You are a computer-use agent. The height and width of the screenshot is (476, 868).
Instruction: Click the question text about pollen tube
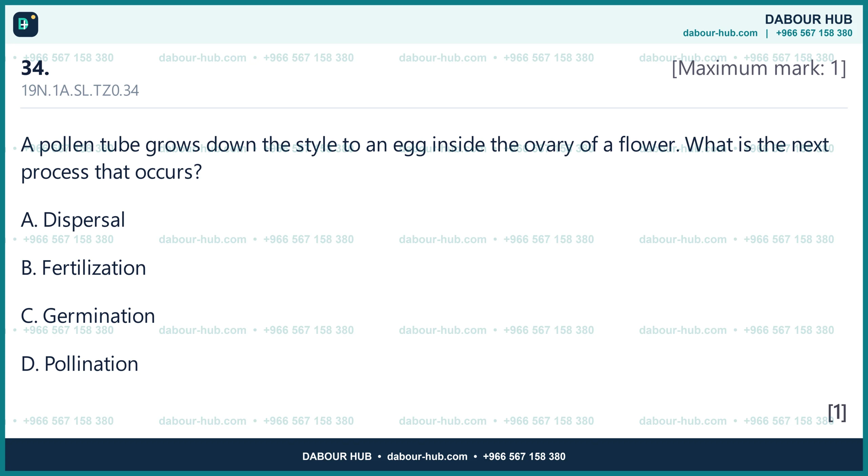425,158
